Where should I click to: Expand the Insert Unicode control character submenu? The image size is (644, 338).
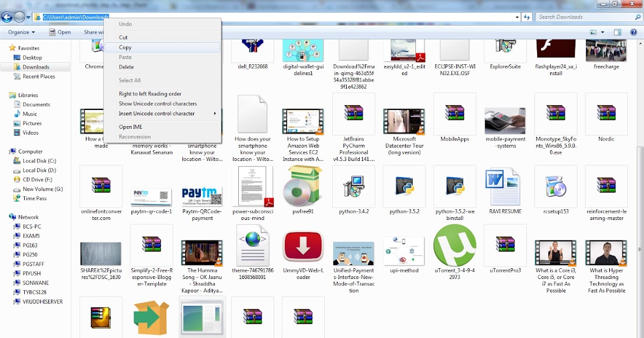[x=157, y=113]
